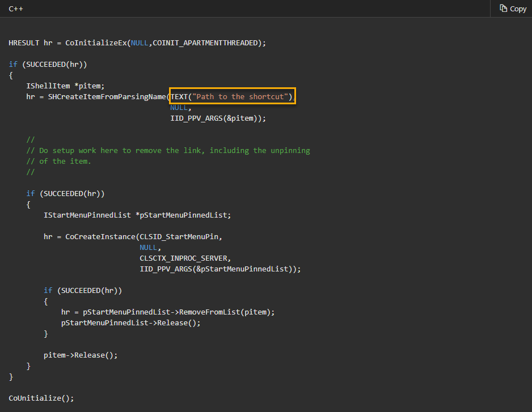Click COINIT_APARTMENTTHREADED constant
This screenshot has height=412, width=532.
(x=205, y=43)
